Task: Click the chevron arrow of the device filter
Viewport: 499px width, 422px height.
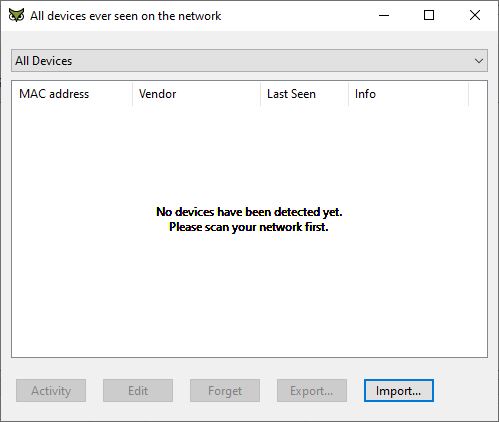Action: pos(479,61)
